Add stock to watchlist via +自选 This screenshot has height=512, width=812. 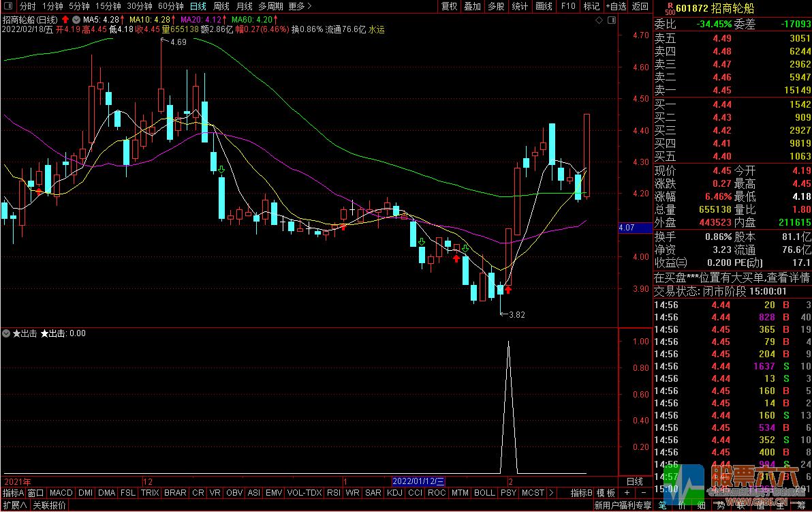click(x=616, y=6)
